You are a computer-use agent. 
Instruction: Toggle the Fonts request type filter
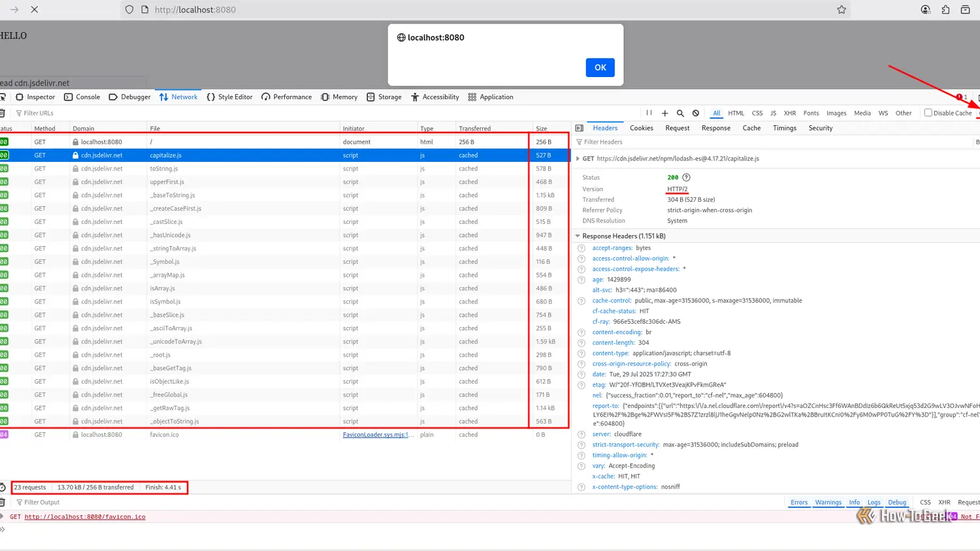(811, 114)
